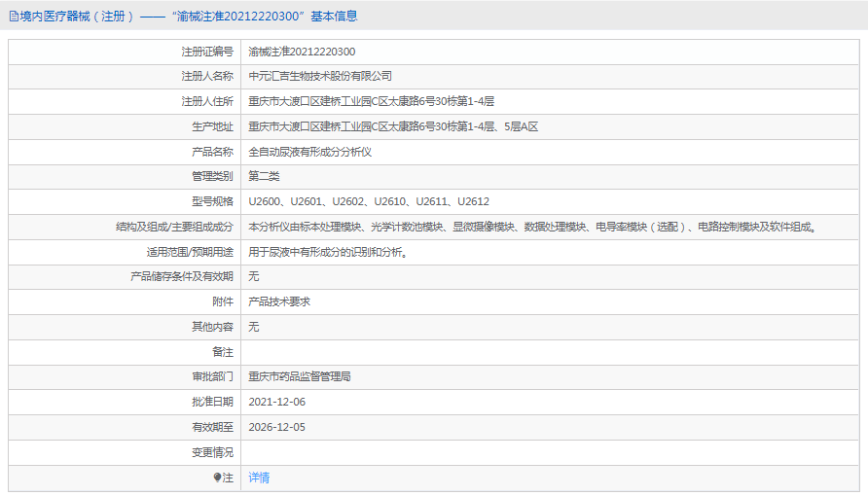Click the 型号规格 label
Image resolution: width=868 pixels, height=496 pixels.
point(212,202)
